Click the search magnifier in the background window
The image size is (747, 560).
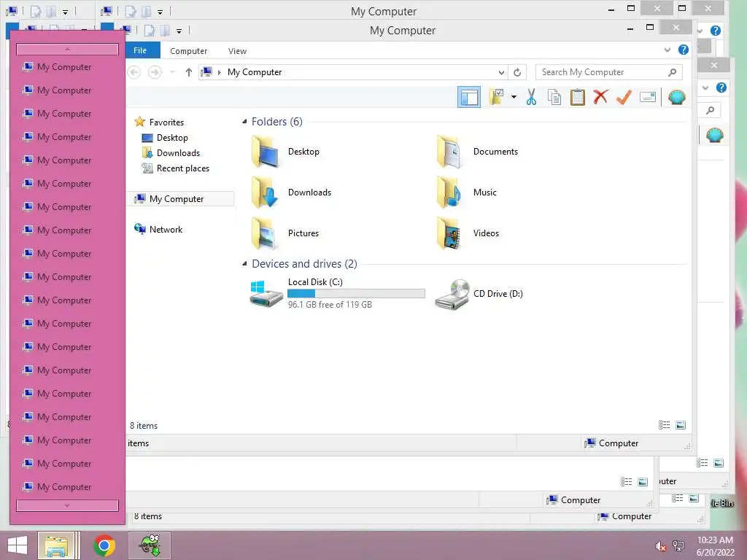point(710,111)
